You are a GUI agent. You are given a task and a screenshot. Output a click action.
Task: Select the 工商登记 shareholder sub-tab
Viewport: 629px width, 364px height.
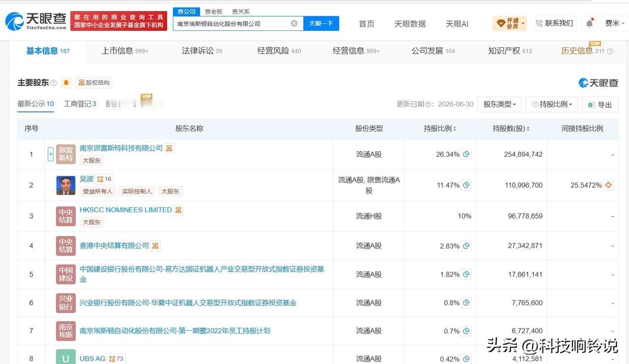point(80,104)
